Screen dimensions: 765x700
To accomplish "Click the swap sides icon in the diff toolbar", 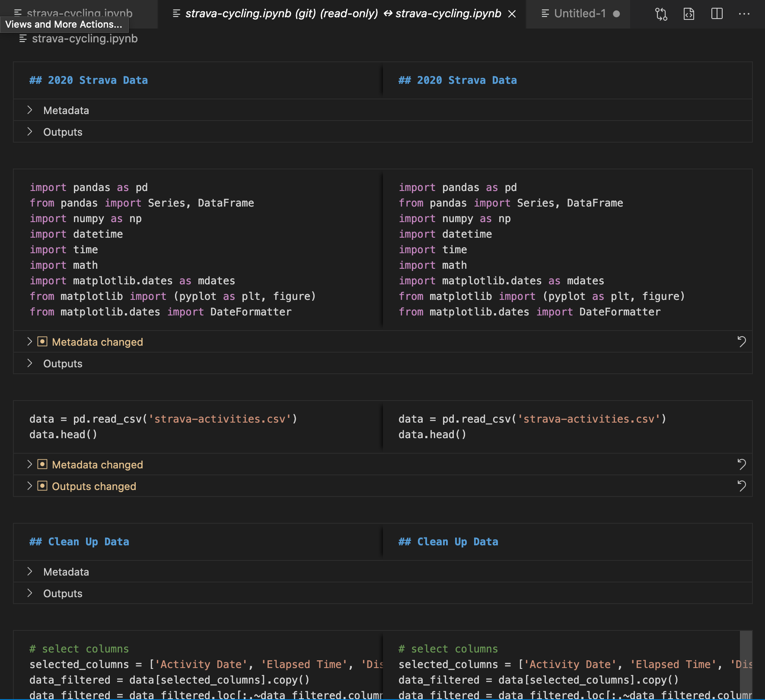I will 661,14.
